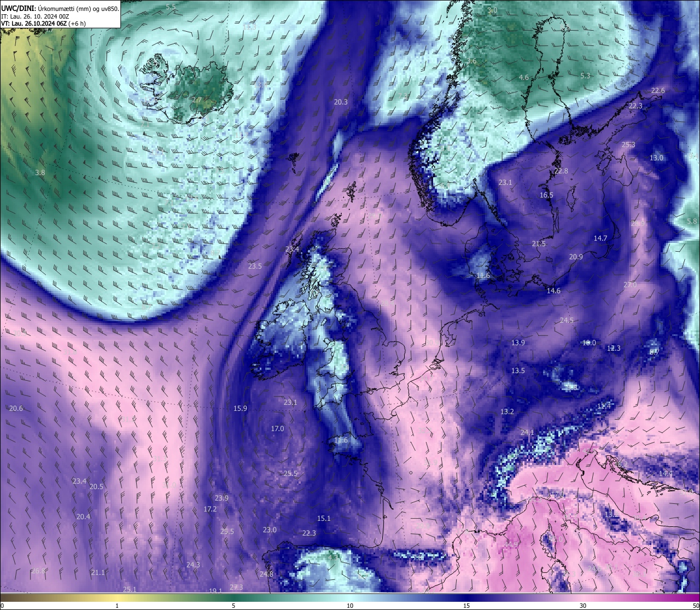Viewport: 700px width, 610px height.
Task: Click the 21.5 value in the Baltic Sea
Action: [539, 243]
